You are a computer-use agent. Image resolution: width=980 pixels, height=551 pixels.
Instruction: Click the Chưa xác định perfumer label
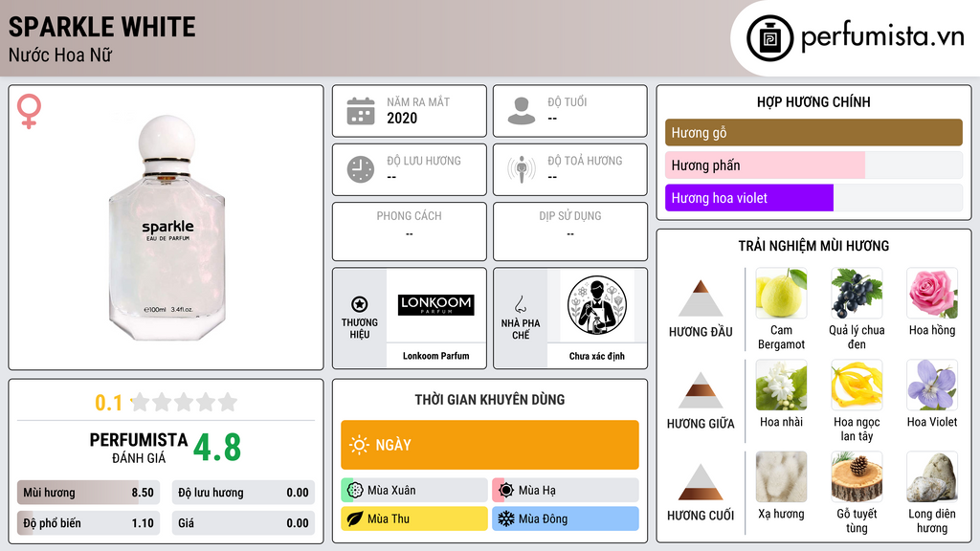tap(597, 356)
